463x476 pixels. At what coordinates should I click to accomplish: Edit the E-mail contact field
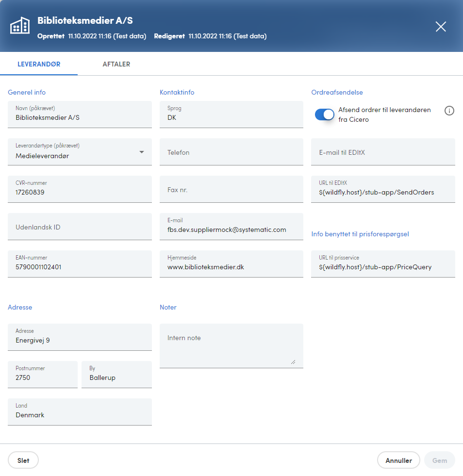[231, 227]
